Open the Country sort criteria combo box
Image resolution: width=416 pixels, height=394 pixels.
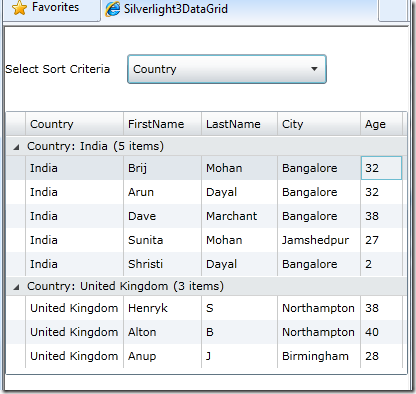227,69
